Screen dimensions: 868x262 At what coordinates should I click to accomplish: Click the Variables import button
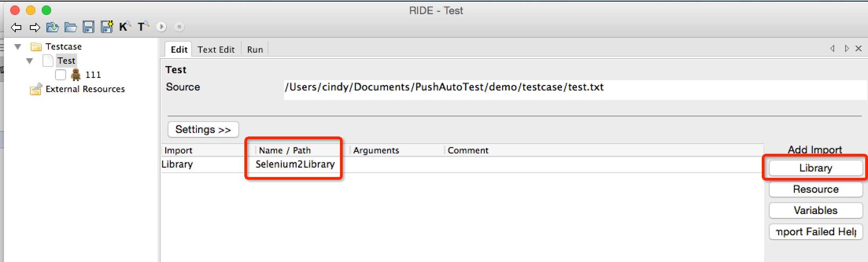816,210
